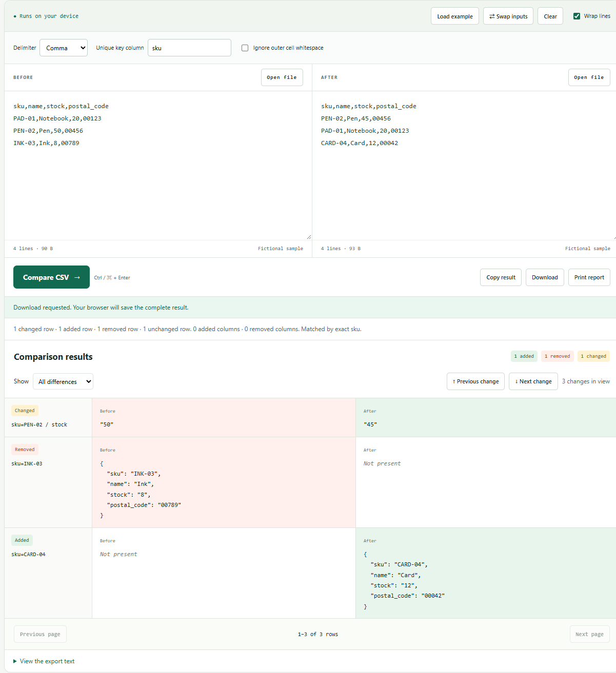Image resolution: width=616 pixels, height=673 pixels.
Task: Click the Comparison results heading
Action: [x=53, y=357]
